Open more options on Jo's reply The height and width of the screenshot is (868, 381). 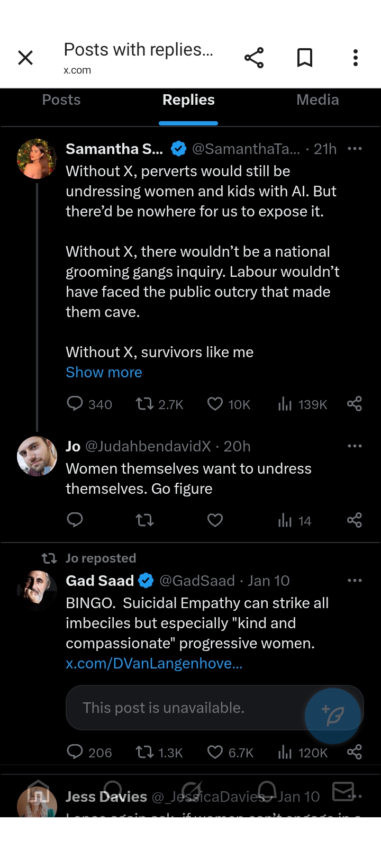click(355, 446)
